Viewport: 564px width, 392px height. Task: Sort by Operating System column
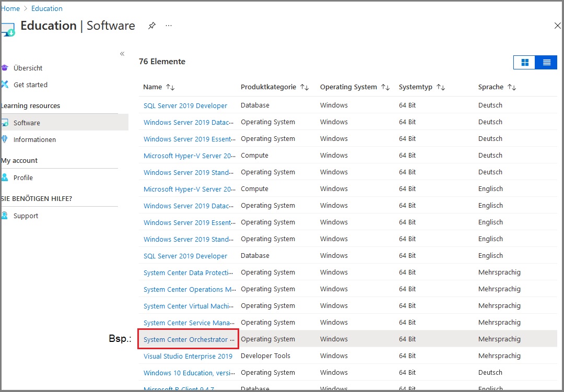pyautogui.click(x=385, y=87)
